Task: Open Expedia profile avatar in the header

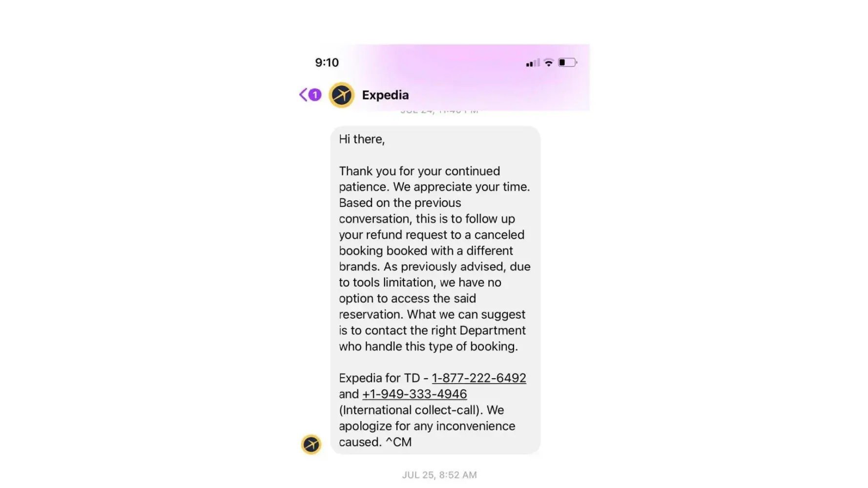Action: click(341, 95)
